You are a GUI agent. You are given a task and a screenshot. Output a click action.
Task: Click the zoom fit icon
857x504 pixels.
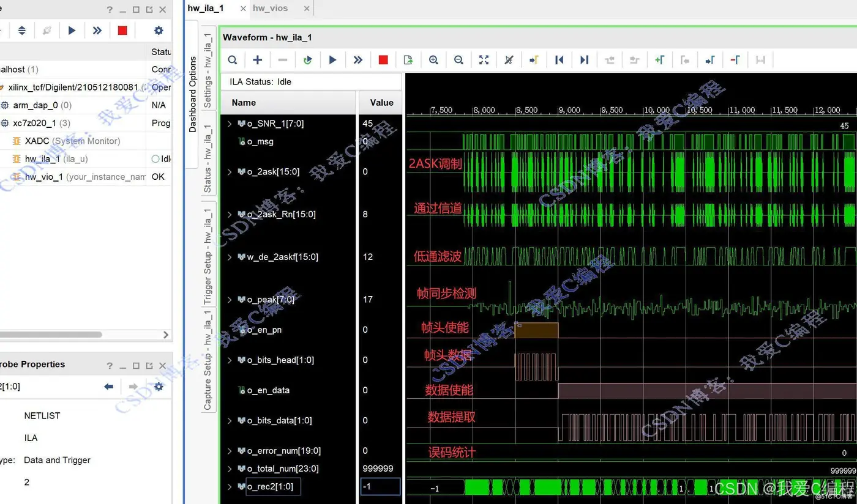pos(484,60)
